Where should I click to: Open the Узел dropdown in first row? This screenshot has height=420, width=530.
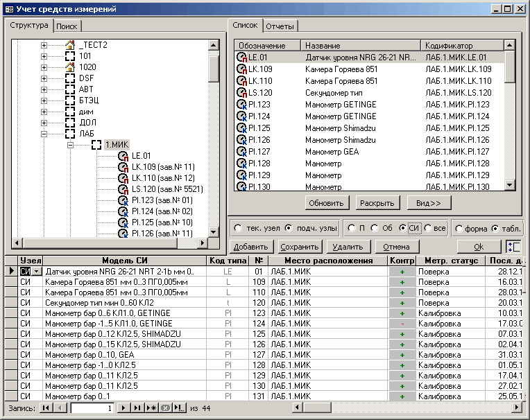[x=37, y=271]
